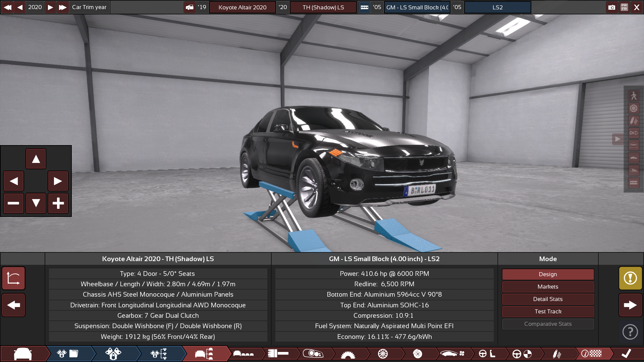
Task: Open the TH (Shadow) LS trim selector
Action: click(323, 7)
